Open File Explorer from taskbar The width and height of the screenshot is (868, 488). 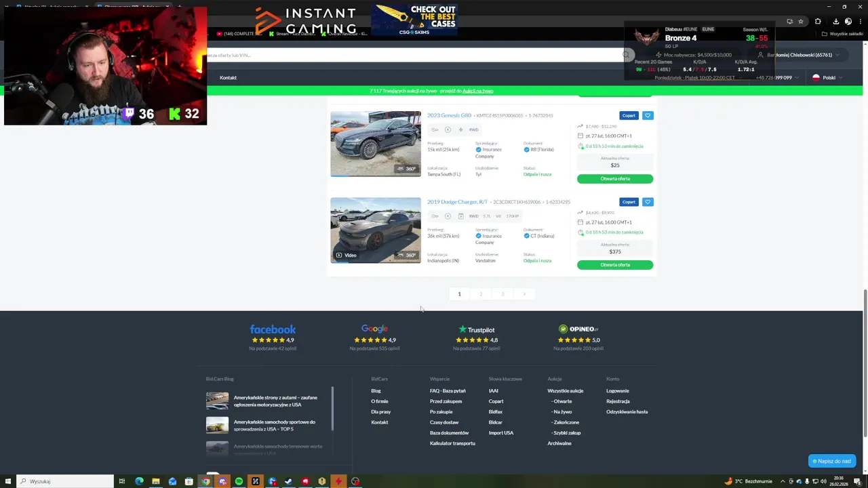(x=155, y=481)
